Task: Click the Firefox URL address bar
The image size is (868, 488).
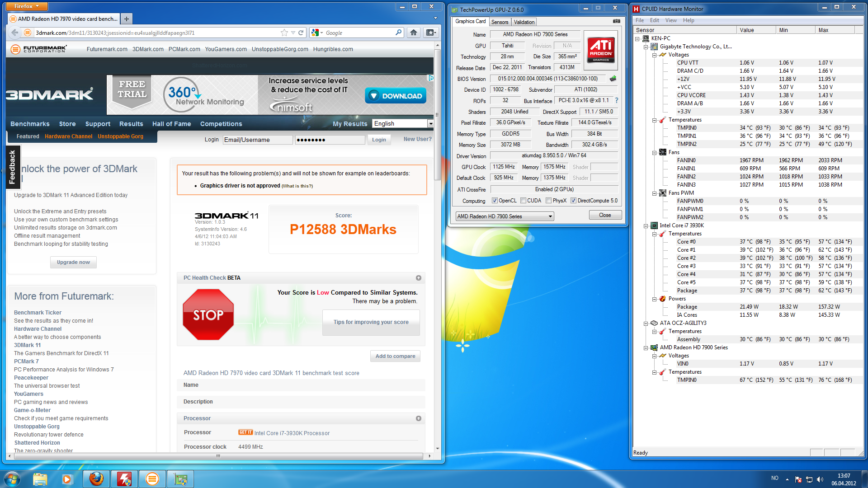Action: point(156,33)
